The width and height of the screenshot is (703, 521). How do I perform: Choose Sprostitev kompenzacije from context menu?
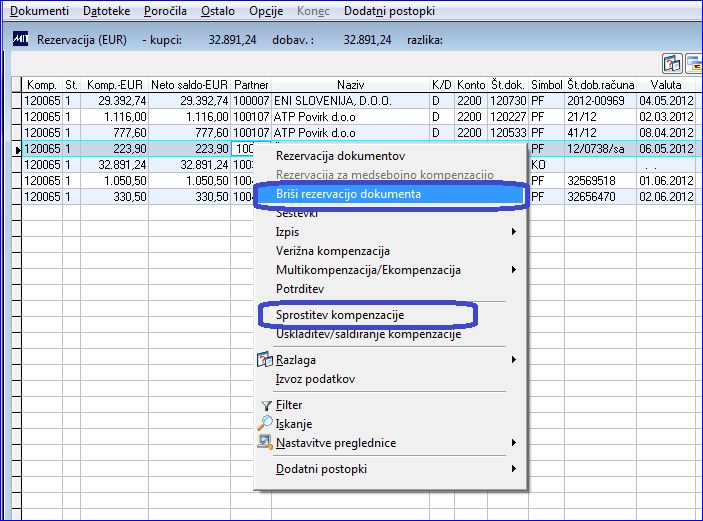click(340, 315)
